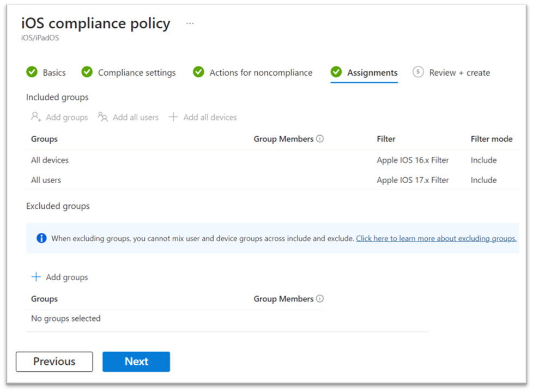Click the Compliance settings green checkmark icon
The image size is (533, 392).
(87, 72)
